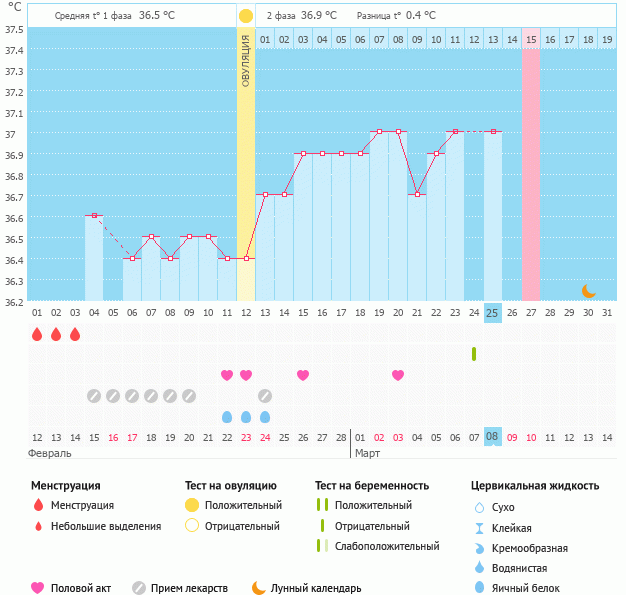
Task: Click the Половой акт legend heart icon
Action: [x=38, y=588]
